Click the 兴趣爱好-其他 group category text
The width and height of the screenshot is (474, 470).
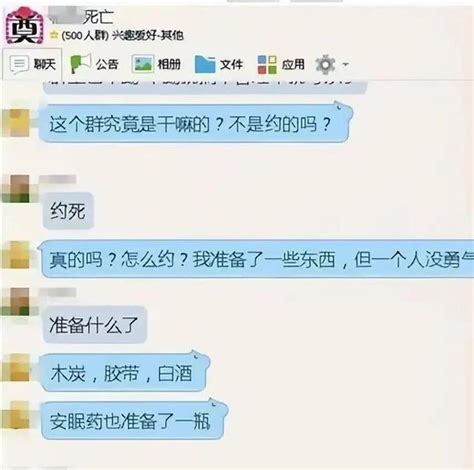coord(148,35)
